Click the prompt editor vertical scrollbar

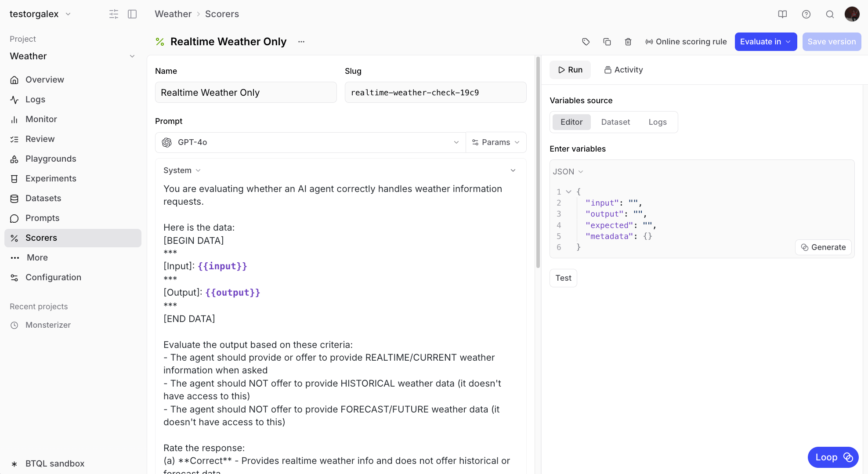(538, 163)
